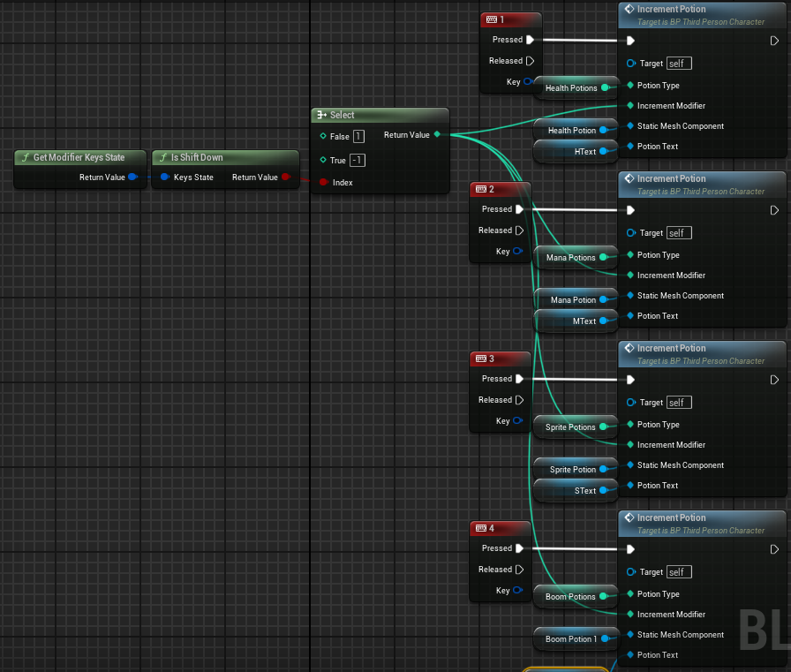Viewport: 791px width, 672px height.
Task: Select the Health Potions variable node
Action: [569, 88]
